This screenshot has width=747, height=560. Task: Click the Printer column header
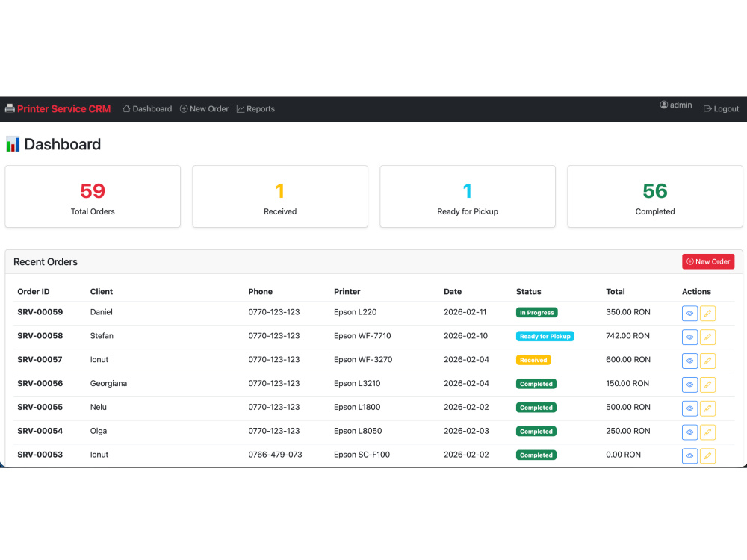(347, 291)
